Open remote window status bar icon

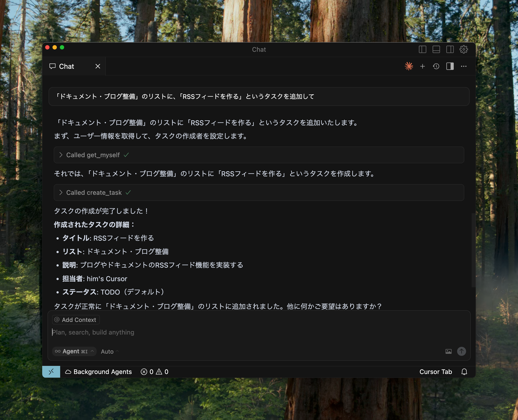51,372
